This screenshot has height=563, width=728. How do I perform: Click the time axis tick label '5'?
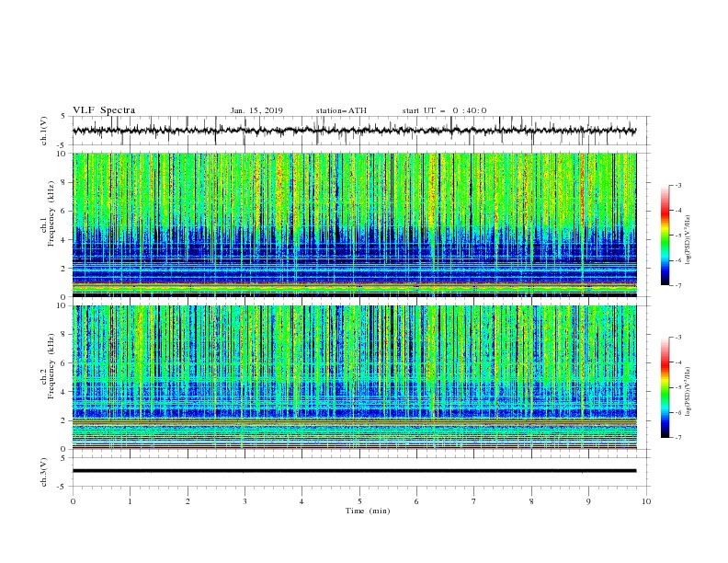(x=359, y=501)
